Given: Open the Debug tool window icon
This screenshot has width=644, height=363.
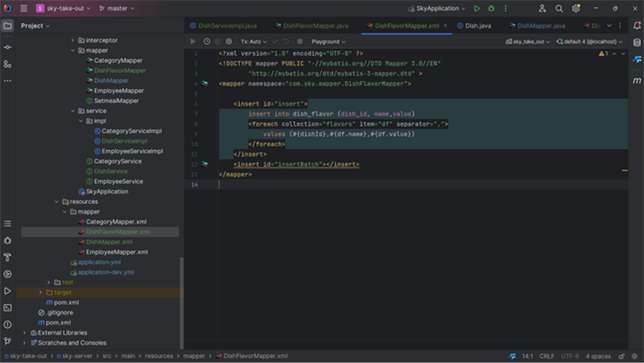Looking at the screenshot, I should 7,241.
